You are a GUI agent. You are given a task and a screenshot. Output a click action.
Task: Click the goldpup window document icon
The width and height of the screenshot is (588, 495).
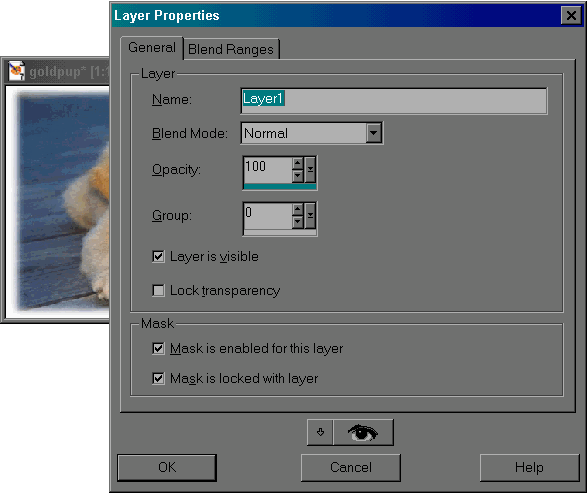click(x=16, y=70)
